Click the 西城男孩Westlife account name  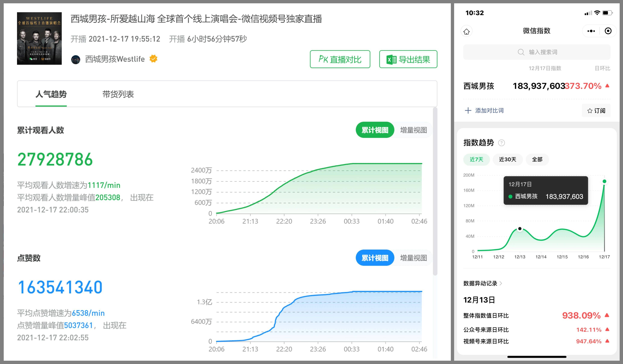coord(115,59)
